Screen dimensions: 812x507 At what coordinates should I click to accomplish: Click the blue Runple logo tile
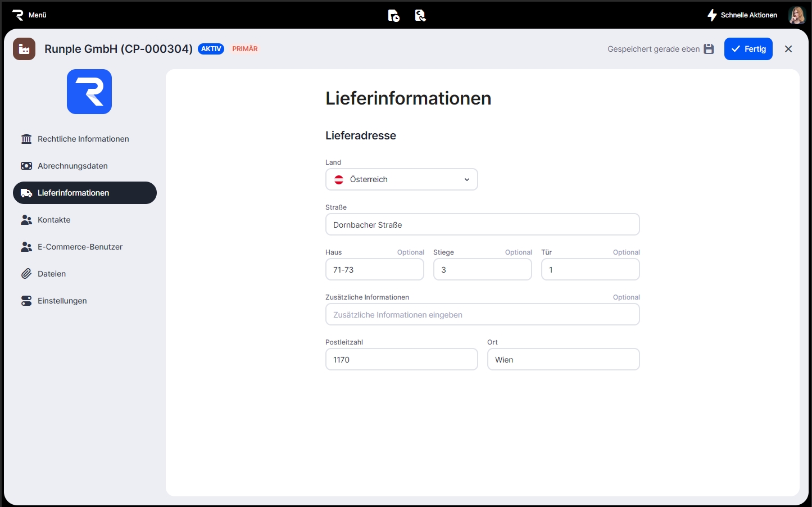click(x=89, y=92)
